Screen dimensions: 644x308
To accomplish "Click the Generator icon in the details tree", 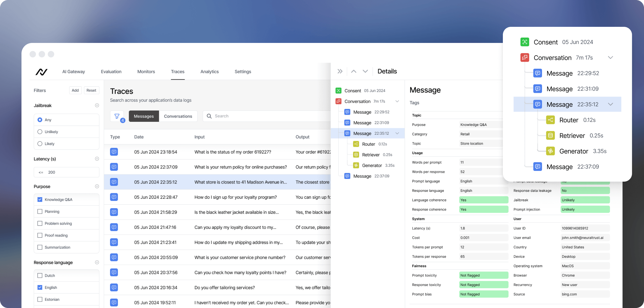I will 356,165.
